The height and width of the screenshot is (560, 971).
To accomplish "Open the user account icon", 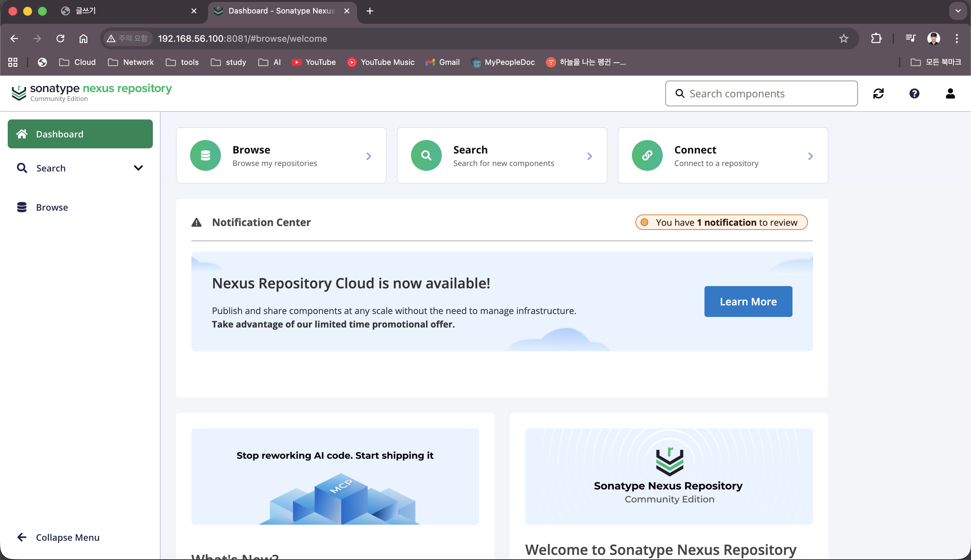I will tap(950, 93).
